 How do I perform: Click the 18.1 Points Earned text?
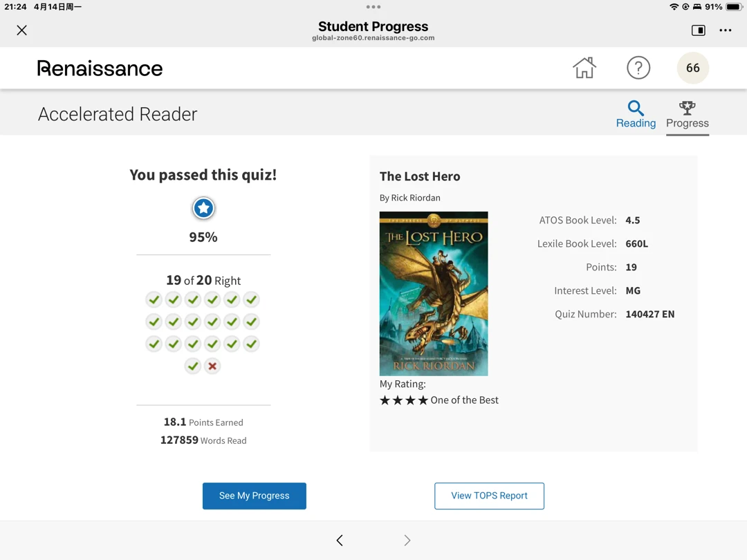tap(203, 422)
